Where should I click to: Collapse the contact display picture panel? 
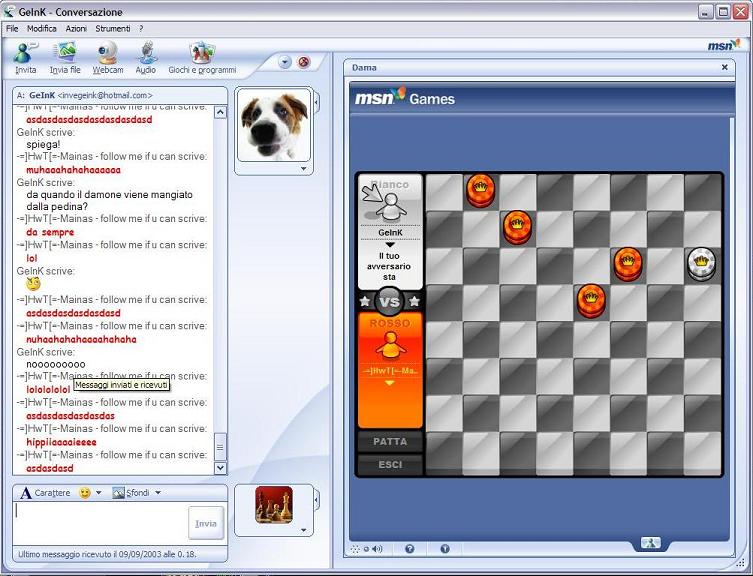tap(316, 102)
